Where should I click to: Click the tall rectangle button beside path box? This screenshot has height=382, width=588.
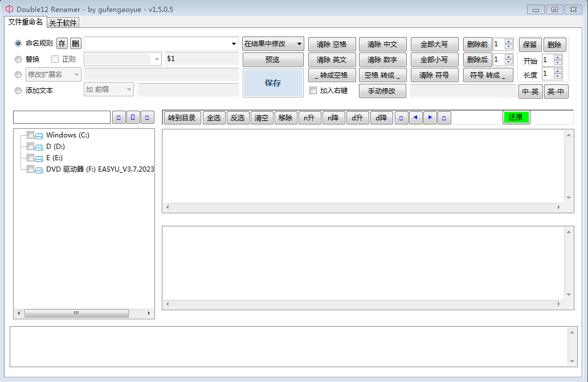pos(133,117)
